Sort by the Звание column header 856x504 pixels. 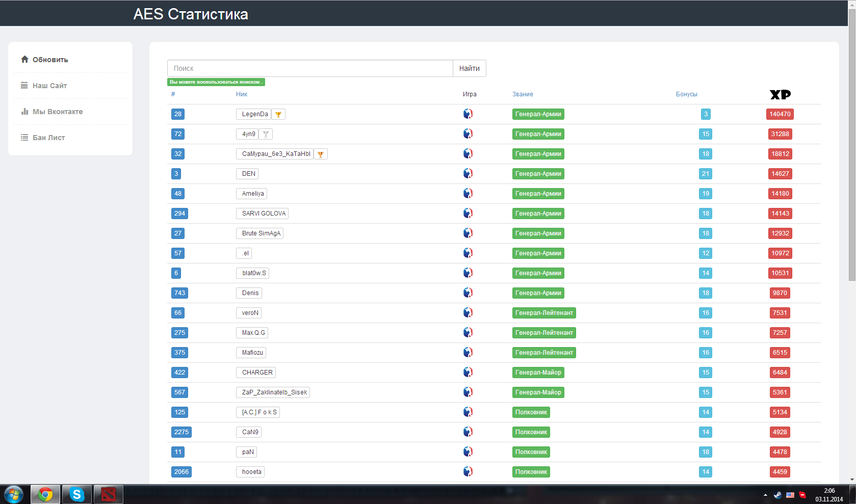523,94
